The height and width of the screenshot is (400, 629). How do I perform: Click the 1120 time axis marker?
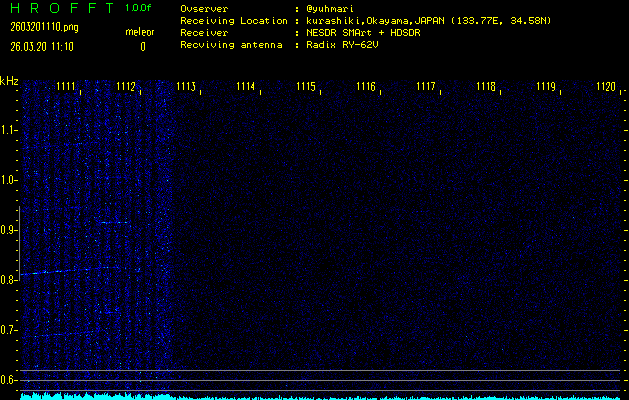coord(606,86)
